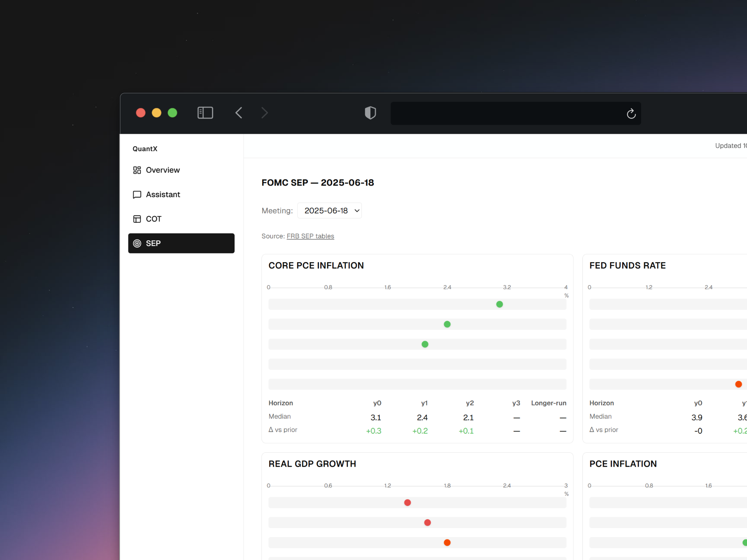Switch to the Assistant page
747x560 pixels.
click(x=163, y=194)
